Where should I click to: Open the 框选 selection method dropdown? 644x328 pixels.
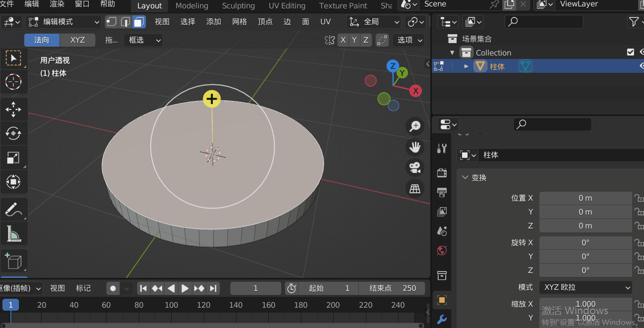tap(143, 40)
